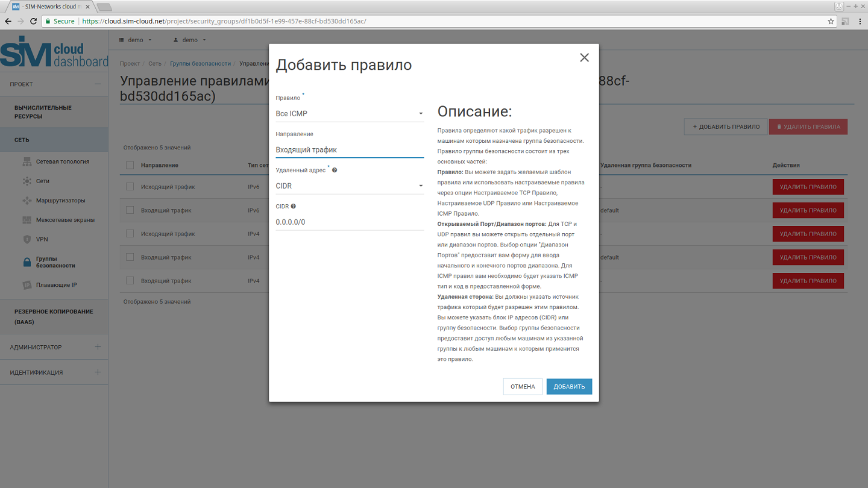868x488 pixels.
Task: Select the Межсетевые экраны firewall icon
Action: (x=27, y=220)
